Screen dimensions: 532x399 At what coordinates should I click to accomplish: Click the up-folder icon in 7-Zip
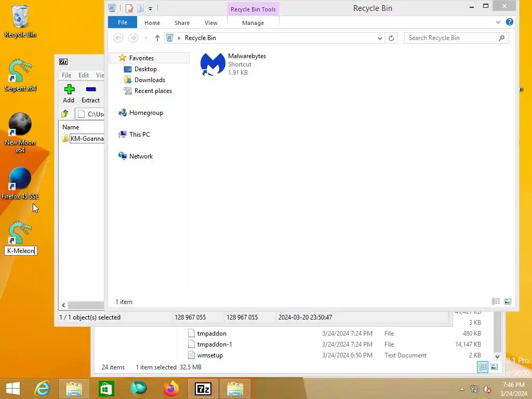click(x=65, y=114)
